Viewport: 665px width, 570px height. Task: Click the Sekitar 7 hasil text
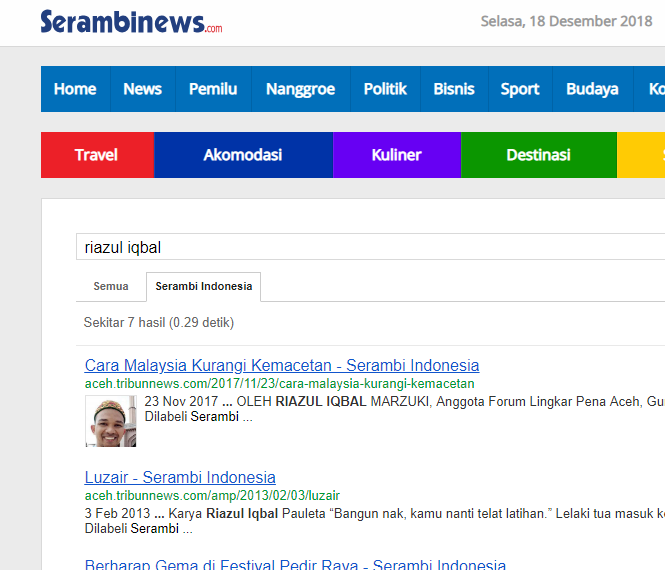pyautogui.click(x=159, y=322)
